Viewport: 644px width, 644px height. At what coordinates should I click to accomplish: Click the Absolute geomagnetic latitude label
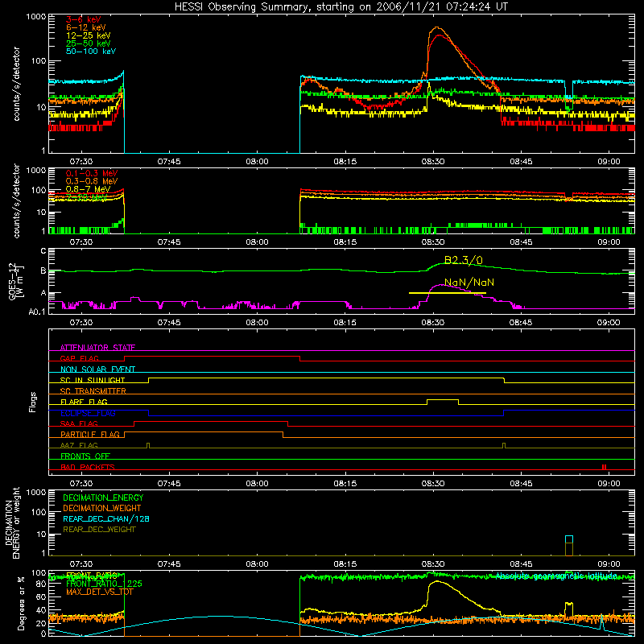(556, 576)
